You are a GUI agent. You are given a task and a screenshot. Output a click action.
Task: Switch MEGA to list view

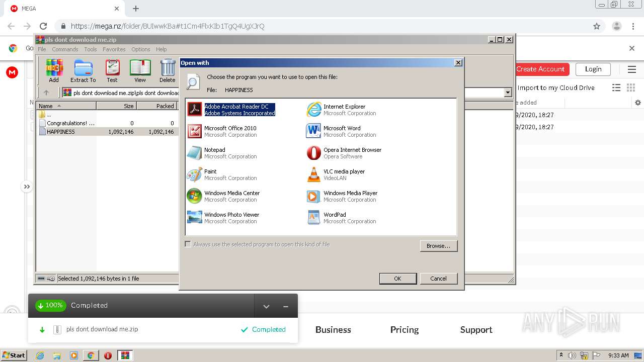pyautogui.click(x=616, y=87)
